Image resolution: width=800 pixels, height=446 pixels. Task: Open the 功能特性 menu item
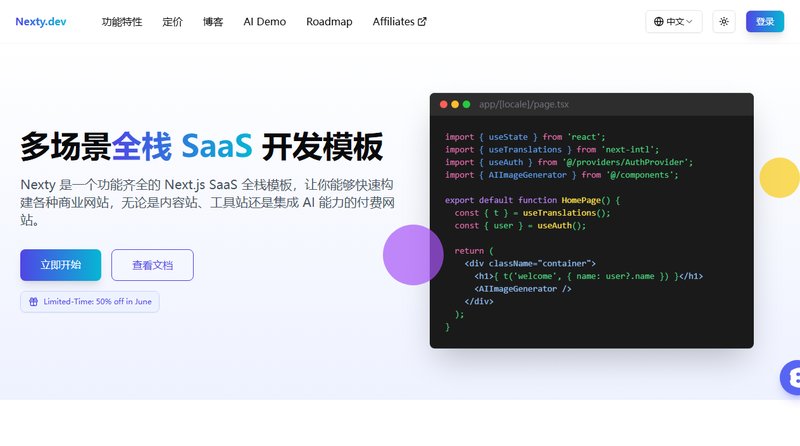(122, 21)
